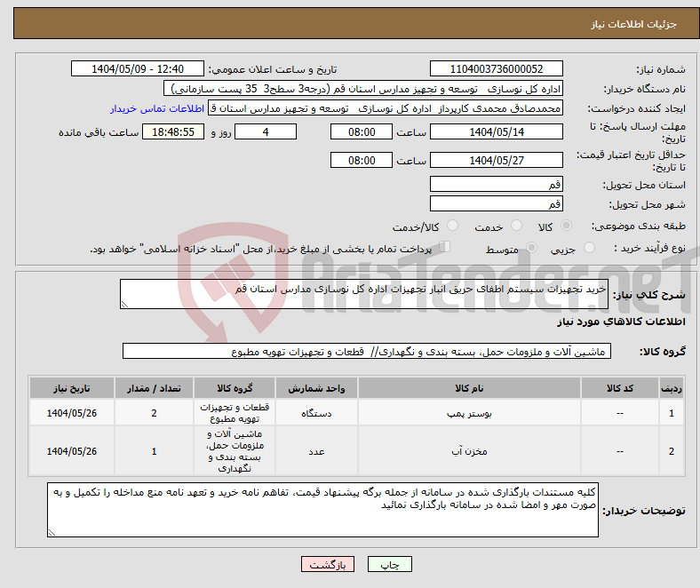Click the price validity date 1404/05/27

point(496,160)
